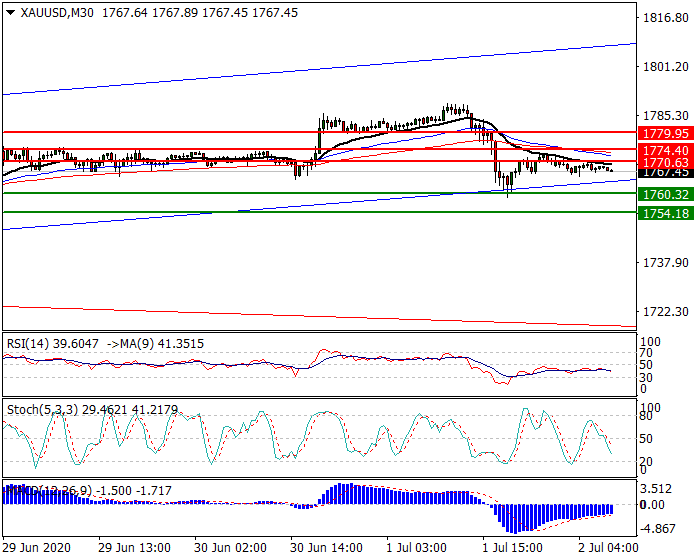Select the 1779.95 red price label
Viewport: 700px width, 560px height.
pos(666,133)
